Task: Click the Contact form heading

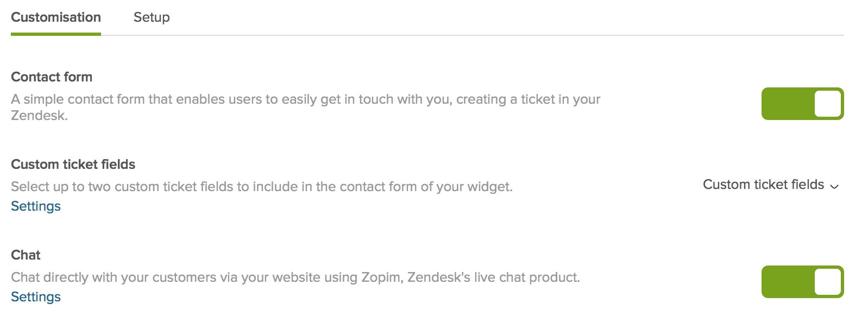Action: 52,77
